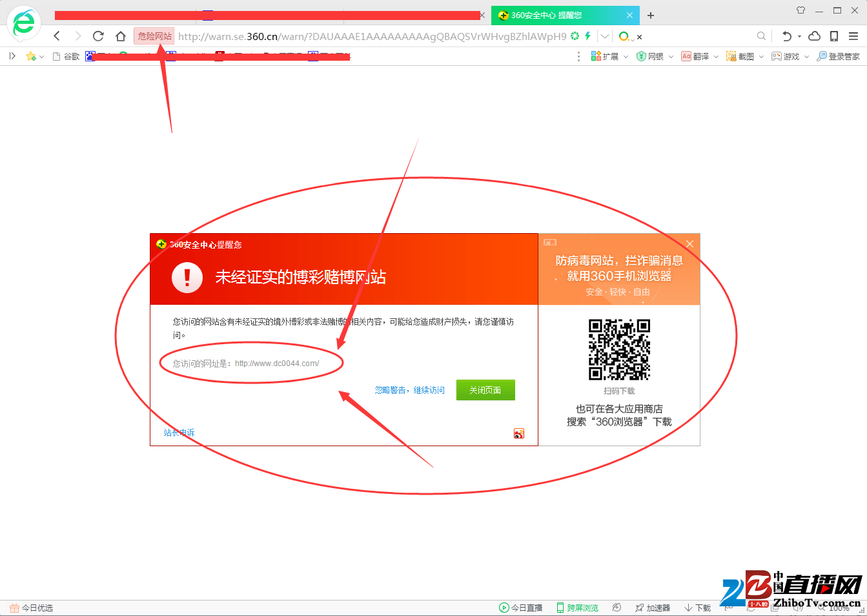Screen dimensions: 867x616
Task: Click the cloud sync icon
Action: (x=814, y=36)
